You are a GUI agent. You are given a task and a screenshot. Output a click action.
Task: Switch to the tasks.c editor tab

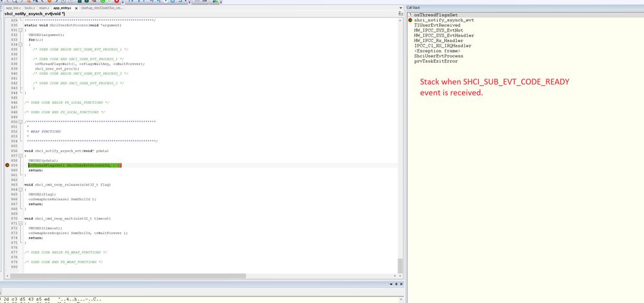30,8
